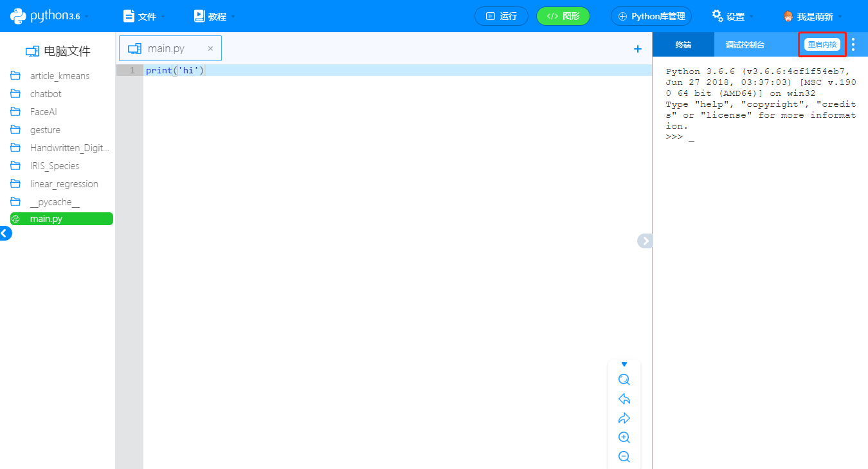The height and width of the screenshot is (469, 868).
Task: Open the __pycache__ folder
Action: click(x=55, y=202)
